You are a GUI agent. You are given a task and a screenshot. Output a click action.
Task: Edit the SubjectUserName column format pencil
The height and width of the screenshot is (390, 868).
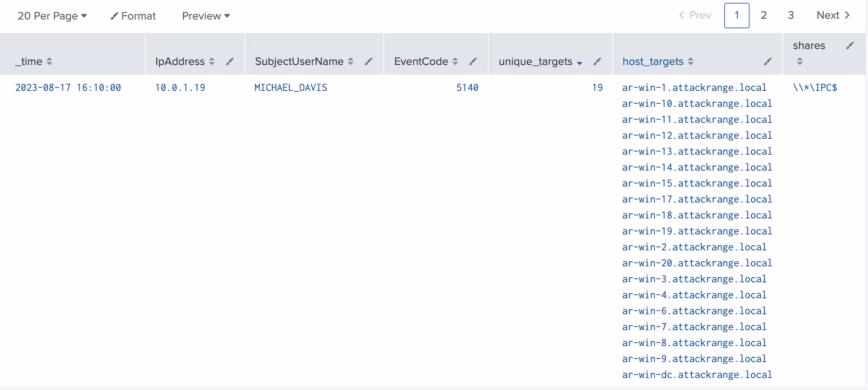click(x=368, y=61)
